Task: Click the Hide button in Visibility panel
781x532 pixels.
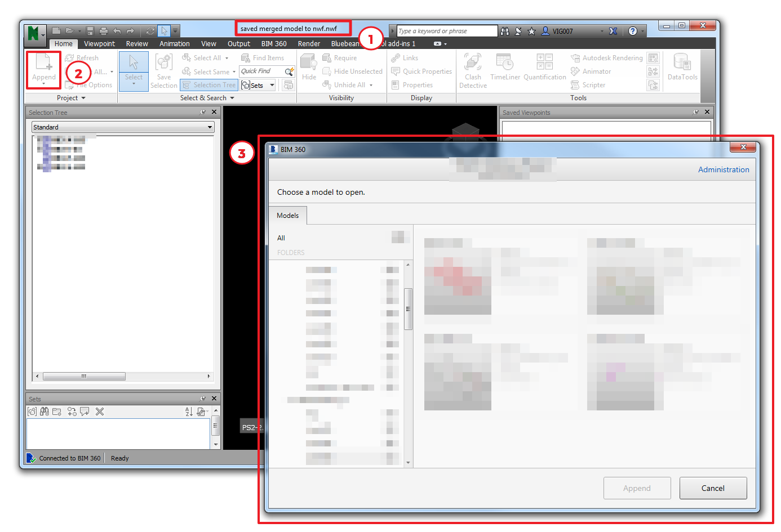Action: coord(309,68)
